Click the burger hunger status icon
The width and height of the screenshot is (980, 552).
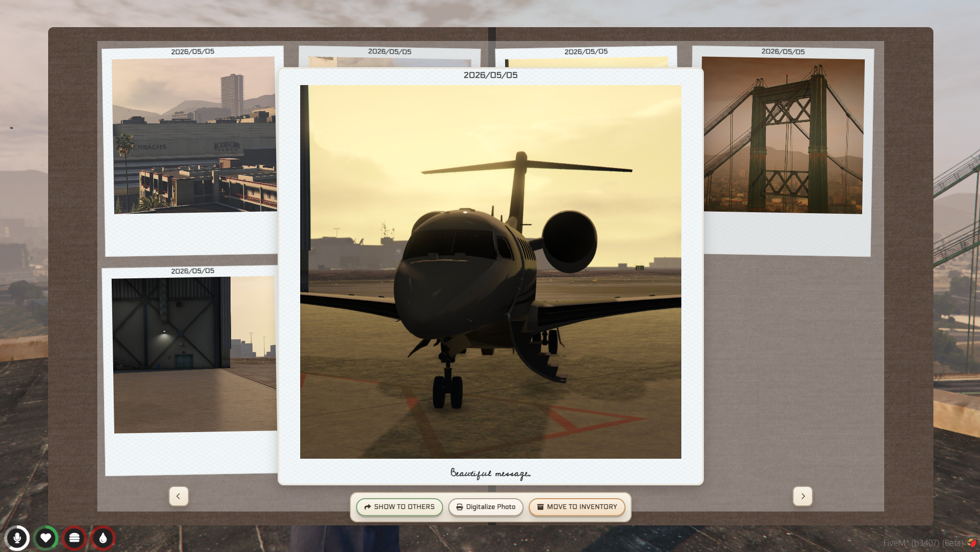coord(74,538)
